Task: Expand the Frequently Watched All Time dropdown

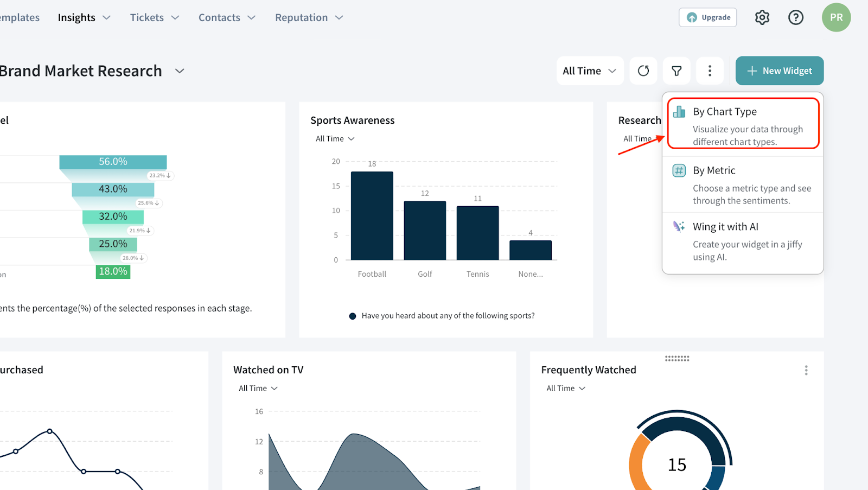Action: coord(566,389)
